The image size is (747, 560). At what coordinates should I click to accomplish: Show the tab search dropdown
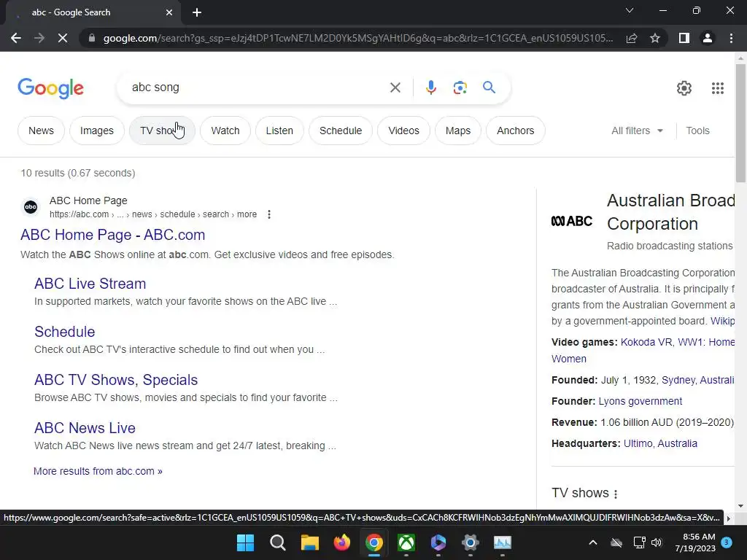tap(630, 10)
